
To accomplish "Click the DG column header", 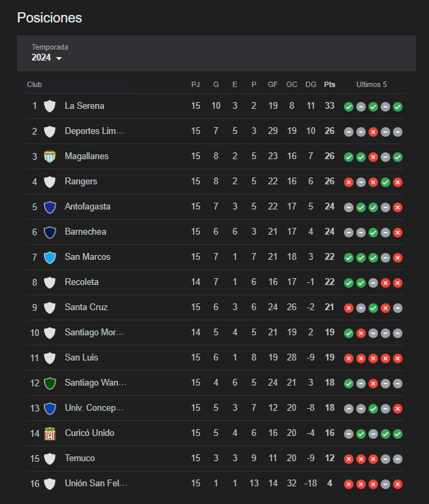I will pos(311,84).
